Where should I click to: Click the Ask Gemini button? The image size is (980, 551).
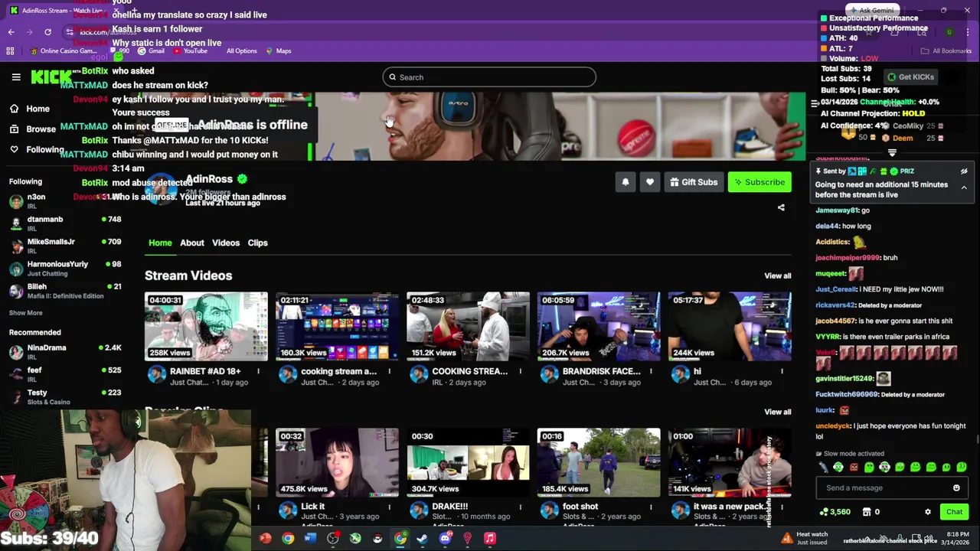tap(873, 11)
